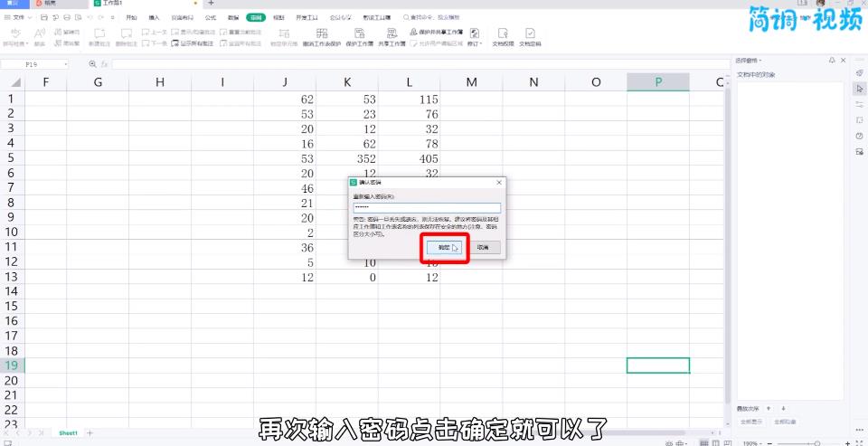This screenshot has width=868, height=446.
Task: Expand the 修订 dropdown
Action: point(475,43)
